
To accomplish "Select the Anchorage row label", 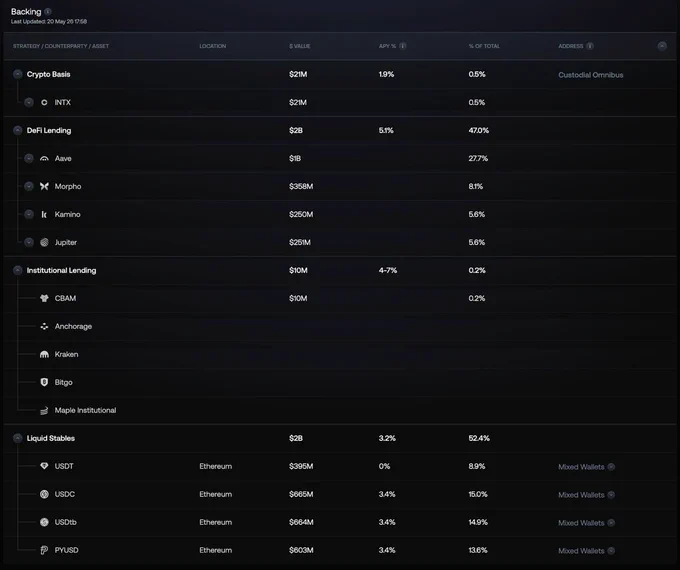I will pos(73,326).
